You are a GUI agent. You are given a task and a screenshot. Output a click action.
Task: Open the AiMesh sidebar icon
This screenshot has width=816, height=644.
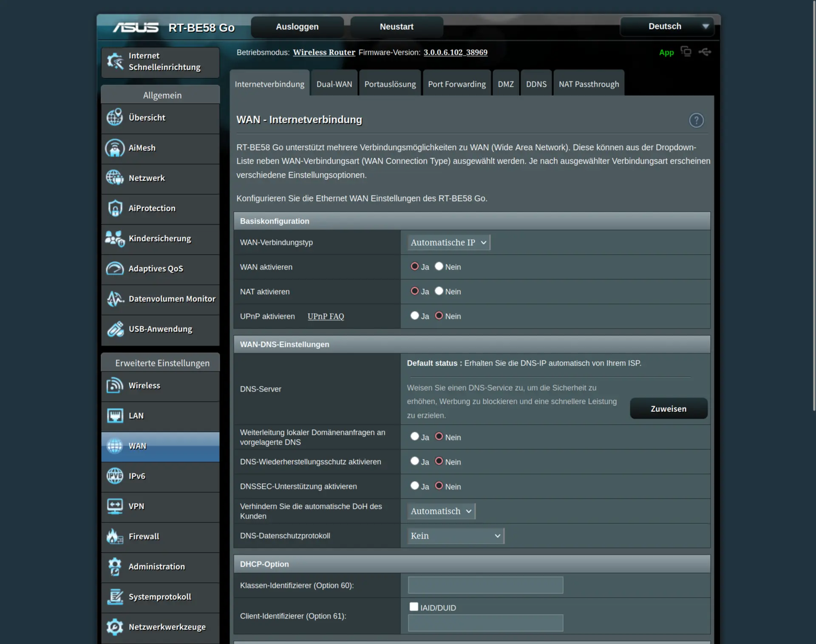(115, 148)
